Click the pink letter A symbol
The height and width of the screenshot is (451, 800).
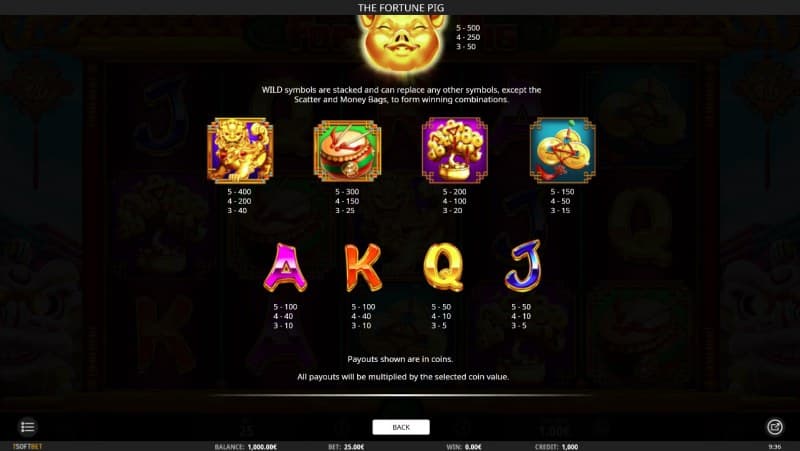285,267
